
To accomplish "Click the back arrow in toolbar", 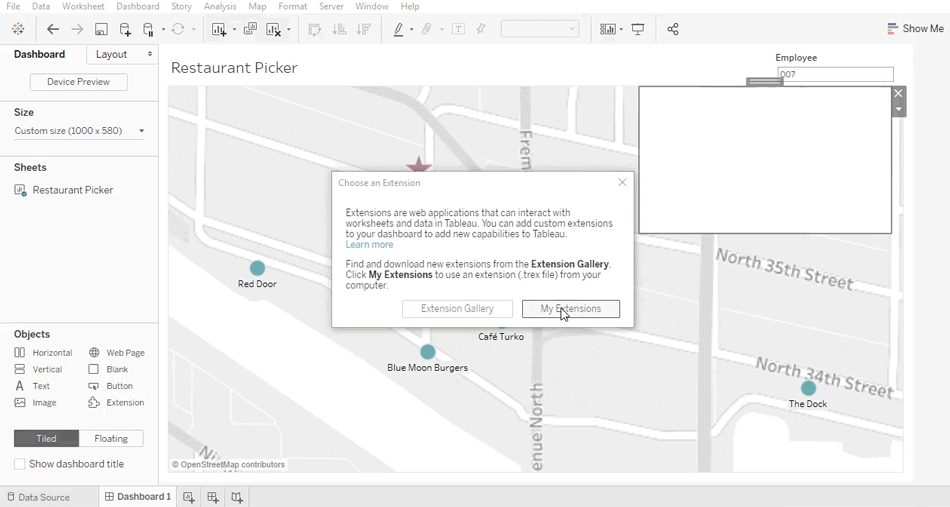I will click(54, 30).
